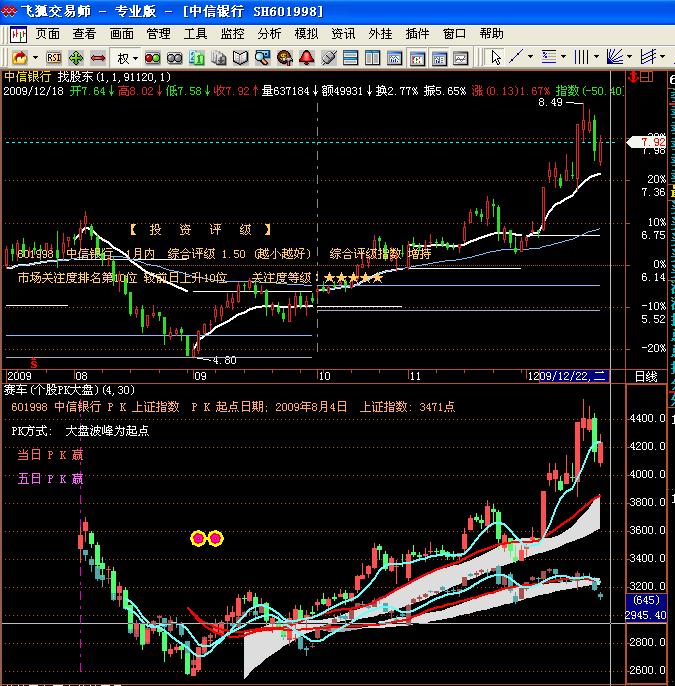Expand the horizontal levels tool dropdown arrow
The width and height of the screenshot is (675, 686).
(563, 56)
